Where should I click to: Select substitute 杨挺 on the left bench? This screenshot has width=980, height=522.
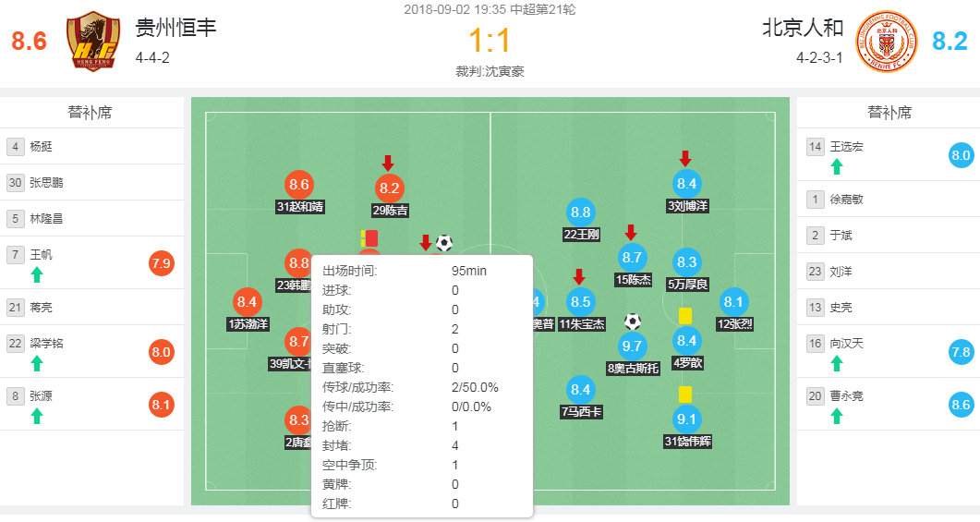(x=42, y=146)
